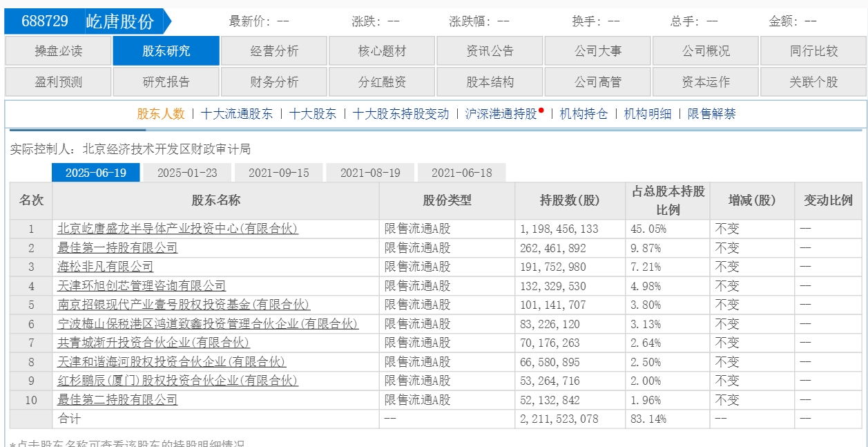
Task: Go to the 分红融资 tab
Action: (382, 82)
